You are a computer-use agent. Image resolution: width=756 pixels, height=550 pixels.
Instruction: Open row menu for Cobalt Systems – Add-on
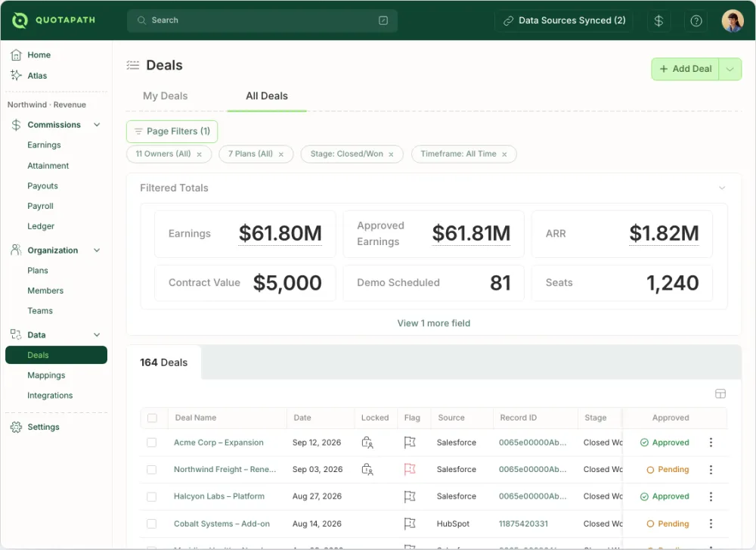pyautogui.click(x=711, y=524)
